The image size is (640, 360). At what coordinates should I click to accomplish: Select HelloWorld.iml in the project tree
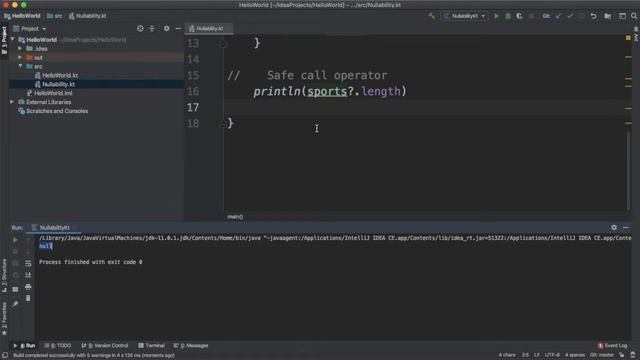pos(49,93)
